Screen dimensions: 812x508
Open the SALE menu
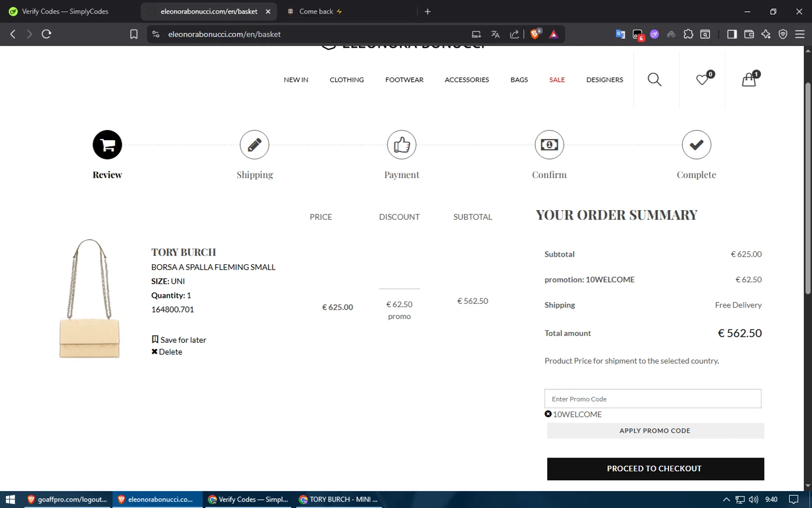[557, 80]
